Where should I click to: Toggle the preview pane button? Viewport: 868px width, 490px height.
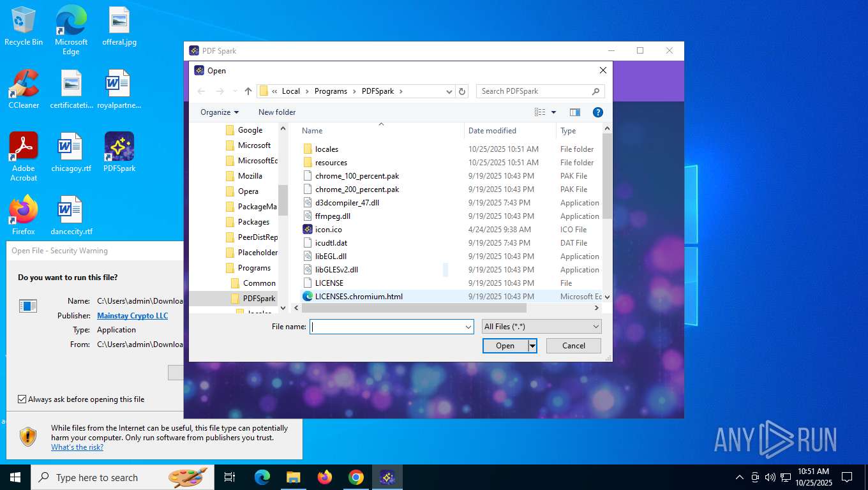coord(575,112)
